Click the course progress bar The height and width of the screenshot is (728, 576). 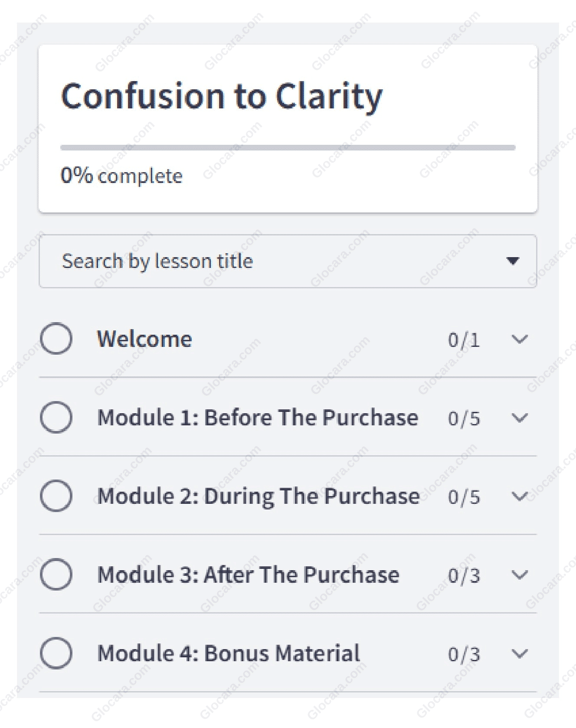click(x=288, y=147)
